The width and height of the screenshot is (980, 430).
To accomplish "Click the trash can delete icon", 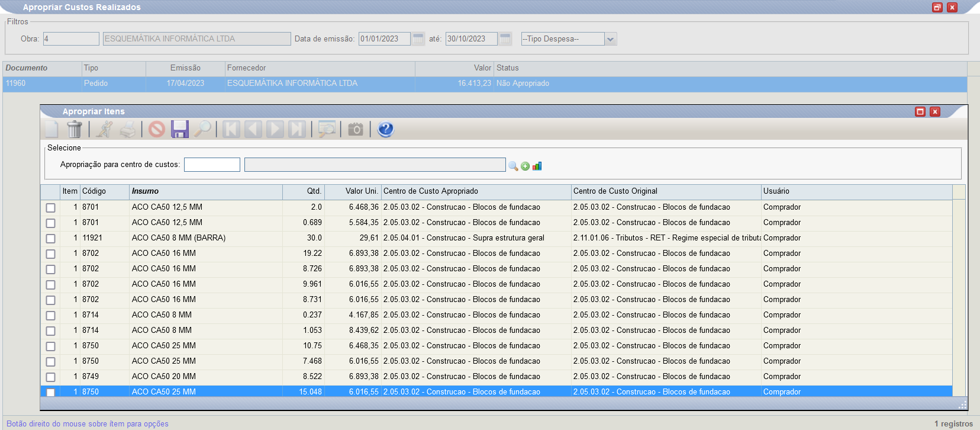I will pos(75,129).
